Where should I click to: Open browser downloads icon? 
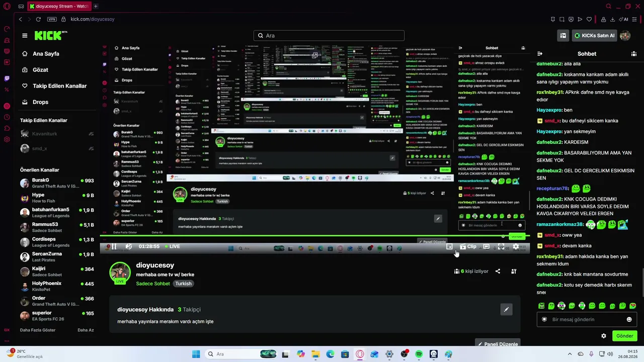click(612, 19)
